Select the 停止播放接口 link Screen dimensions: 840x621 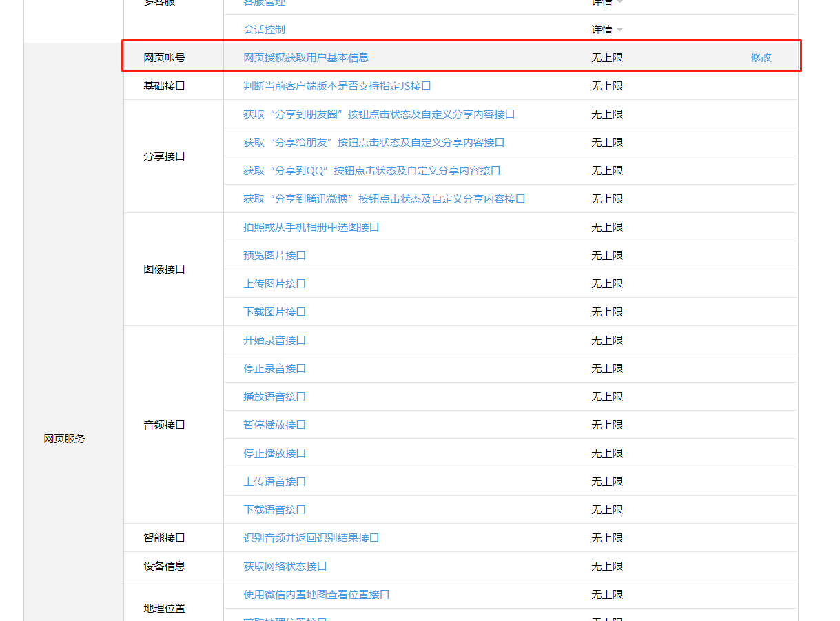pyautogui.click(x=274, y=453)
